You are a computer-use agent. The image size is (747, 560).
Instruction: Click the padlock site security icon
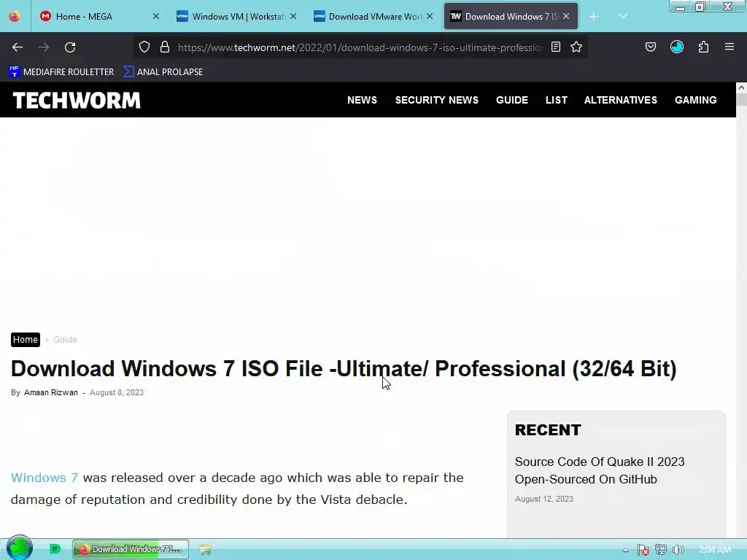click(x=165, y=47)
